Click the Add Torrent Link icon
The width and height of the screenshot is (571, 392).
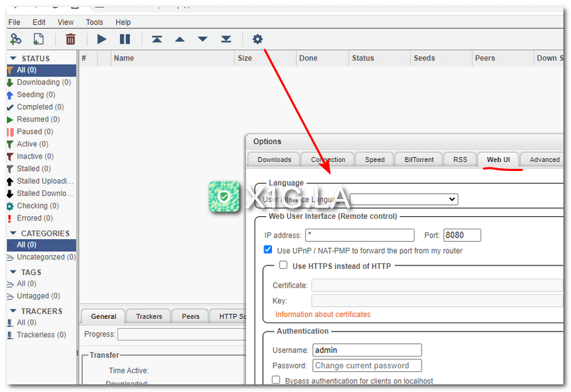pos(15,39)
